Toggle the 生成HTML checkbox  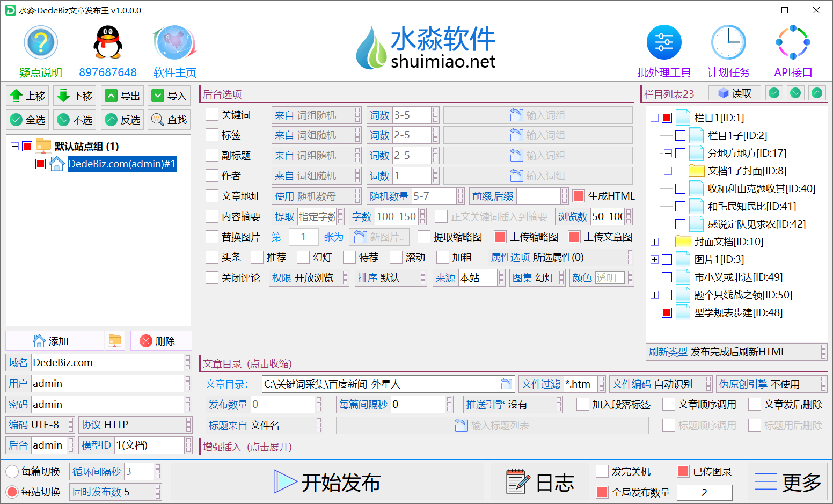click(x=579, y=196)
